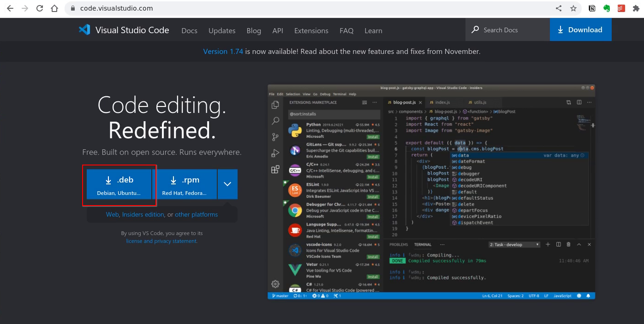Click into the Search Docs field

pyautogui.click(x=507, y=30)
